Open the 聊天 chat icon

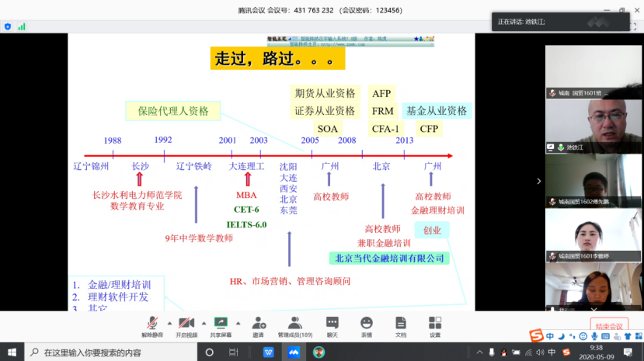tap(332, 323)
